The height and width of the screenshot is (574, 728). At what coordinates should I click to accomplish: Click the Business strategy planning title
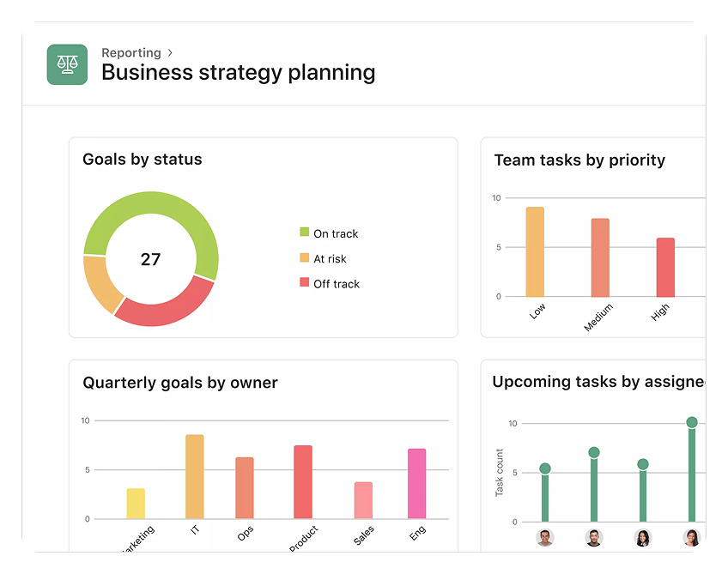[x=238, y=73]
